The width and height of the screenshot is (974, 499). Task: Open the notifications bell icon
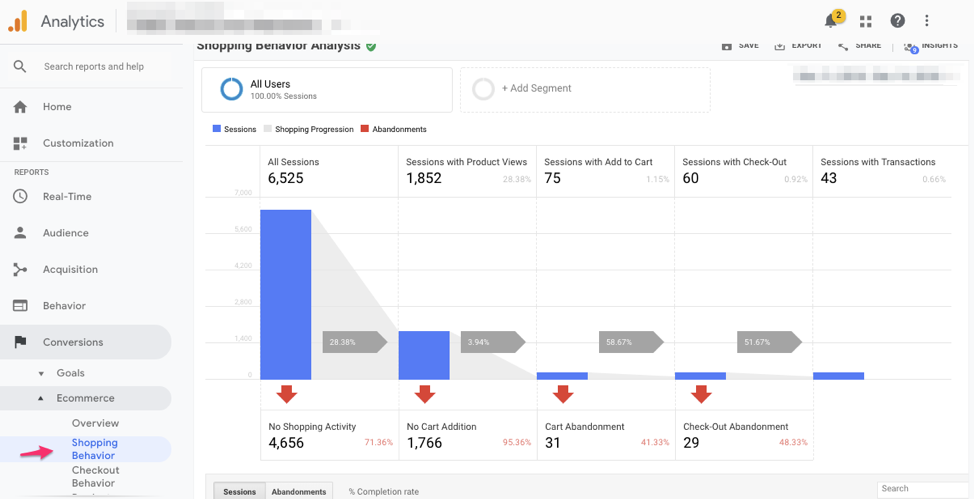(831, 21)
